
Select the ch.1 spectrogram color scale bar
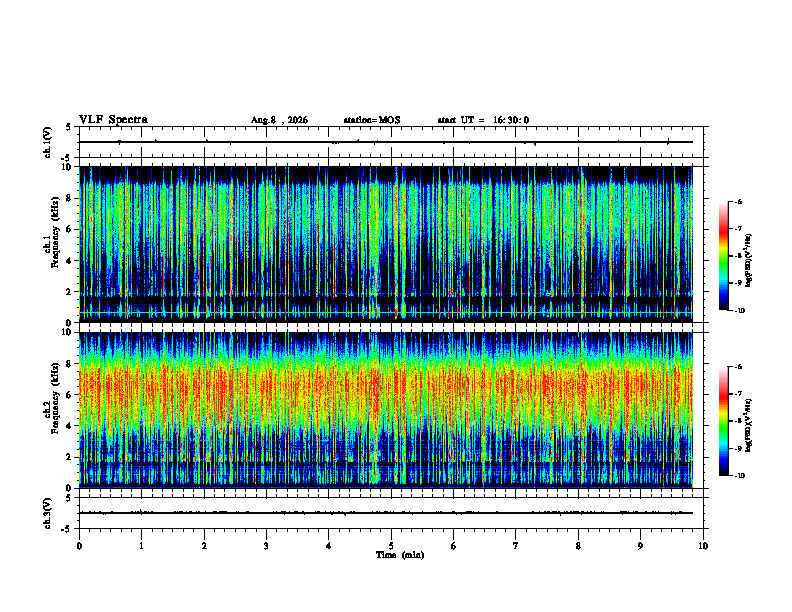click(724, 256)
